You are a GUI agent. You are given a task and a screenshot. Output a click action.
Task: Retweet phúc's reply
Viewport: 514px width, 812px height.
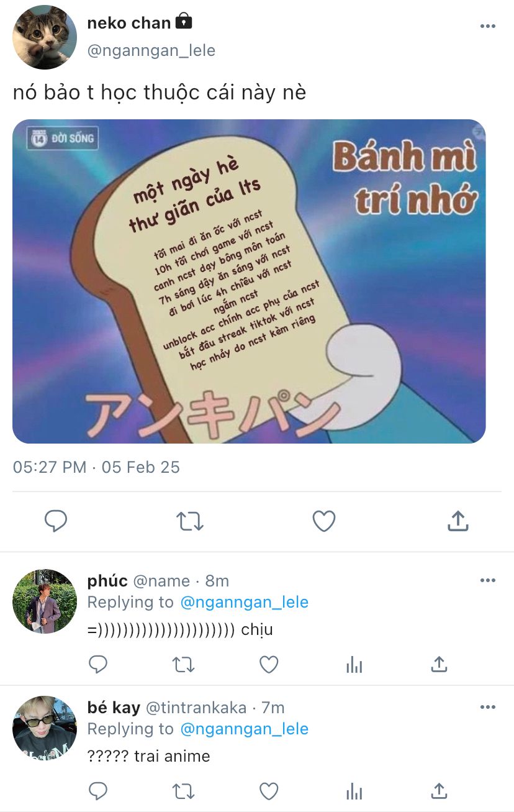[x=183, y=665]
